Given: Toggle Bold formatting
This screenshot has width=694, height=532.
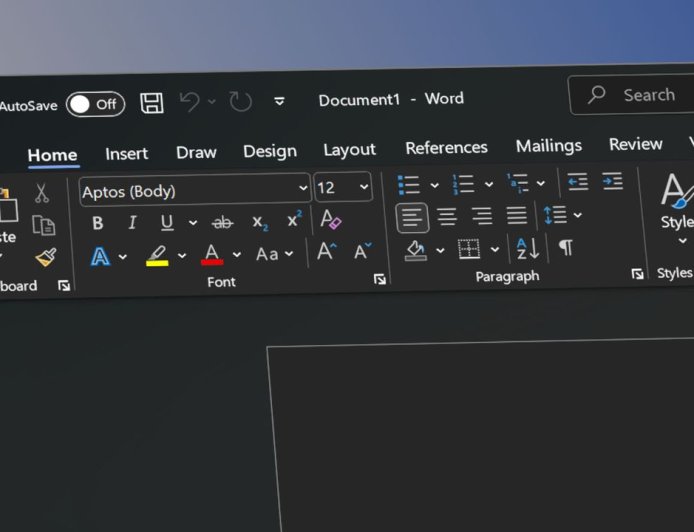Looking at the screenshot, I should (98, 223).
